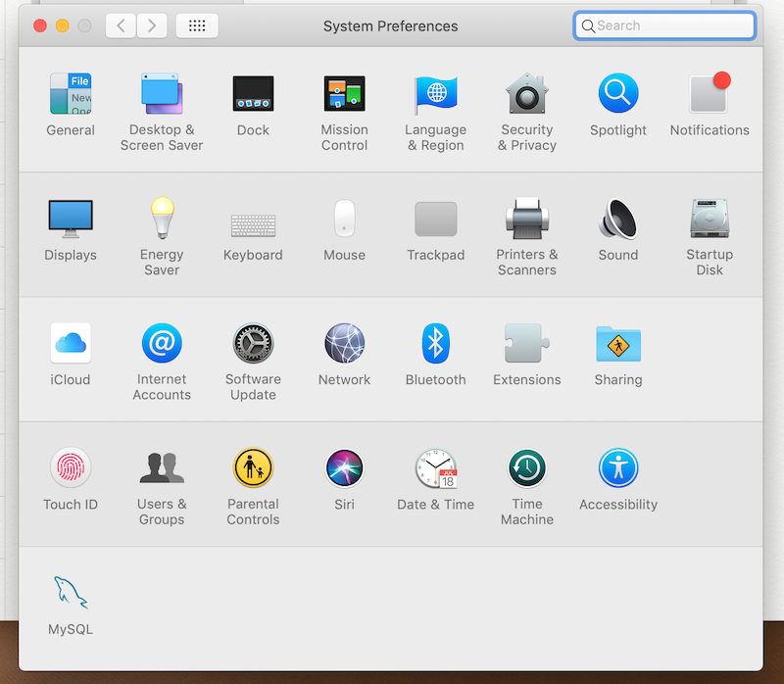Close the System Preferences window
This screenshot has height=684, width=784.
click(x=40, y=25)
